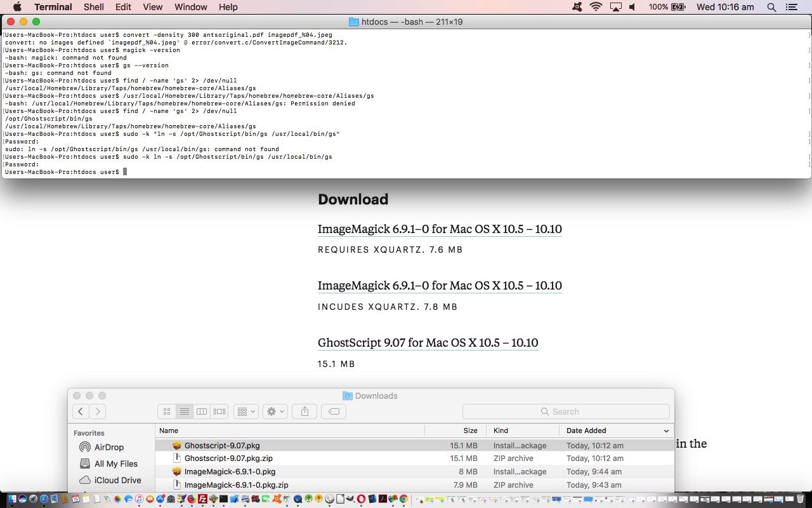Viewport: 812px width, 508px height.
Task: Go back in the Downloads Finder window
Action: point(81,411)
